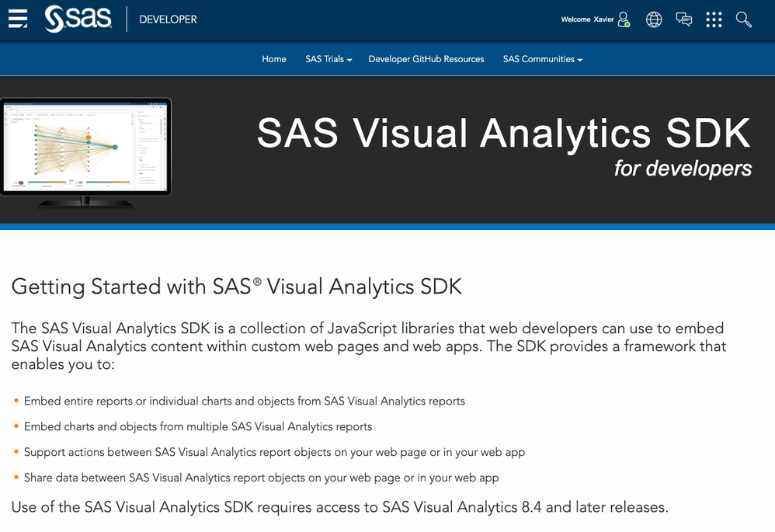The width and height of the screenshot is (775, 532).
Task: Collapse the SAS Trials menu chevron
Action: [348, 60]
